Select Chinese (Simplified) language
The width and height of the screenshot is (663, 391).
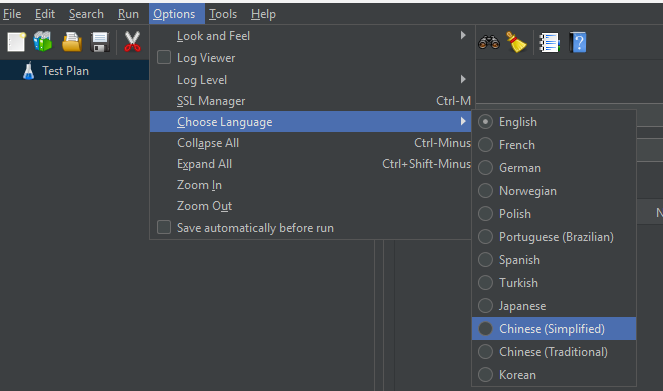[x=553, y=328]
